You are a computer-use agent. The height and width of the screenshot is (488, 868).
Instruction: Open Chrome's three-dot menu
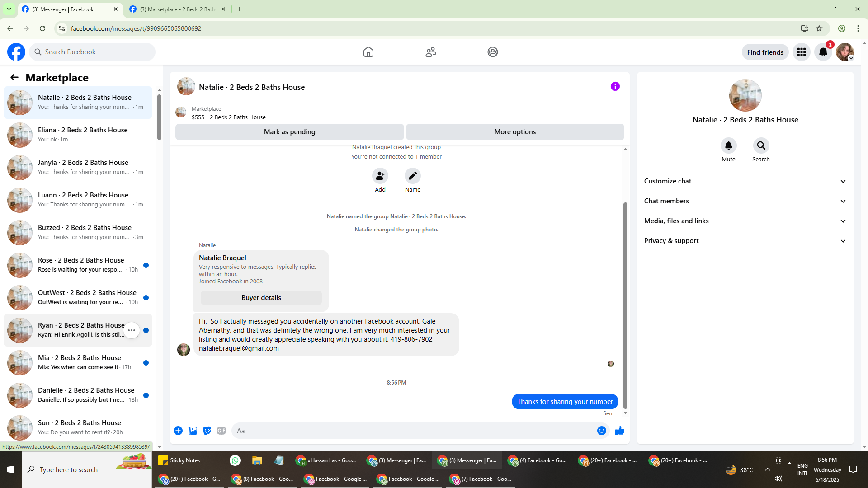[x=858, y=28]
